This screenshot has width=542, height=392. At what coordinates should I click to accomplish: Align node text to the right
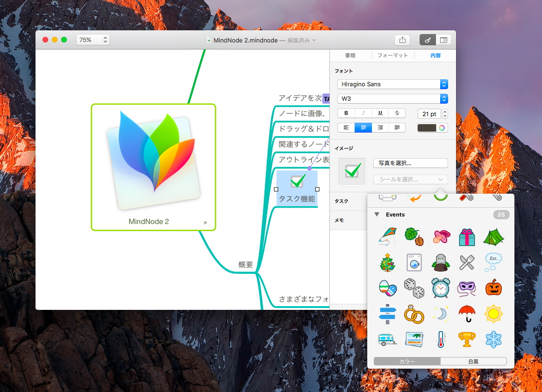(x=380, y=127)
